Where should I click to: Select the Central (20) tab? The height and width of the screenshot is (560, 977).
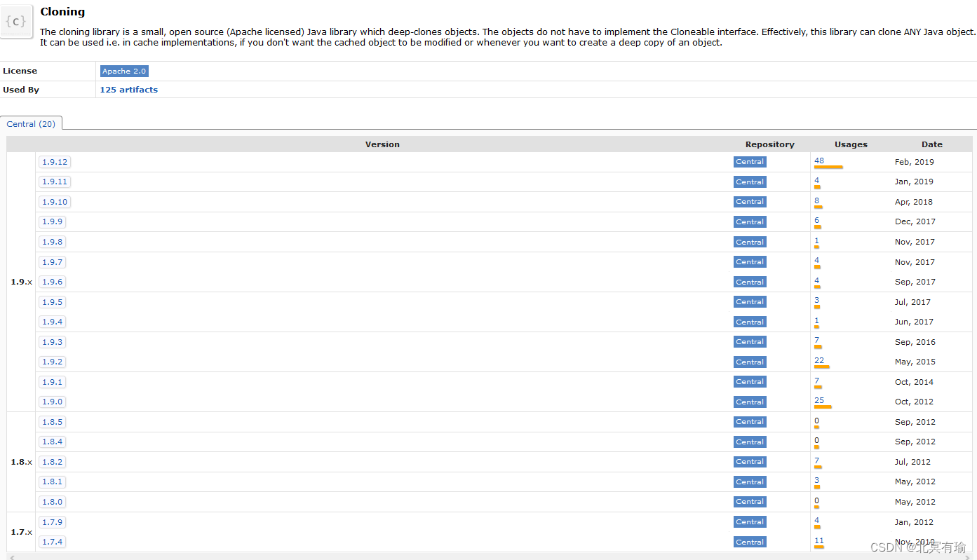(31, 123)
